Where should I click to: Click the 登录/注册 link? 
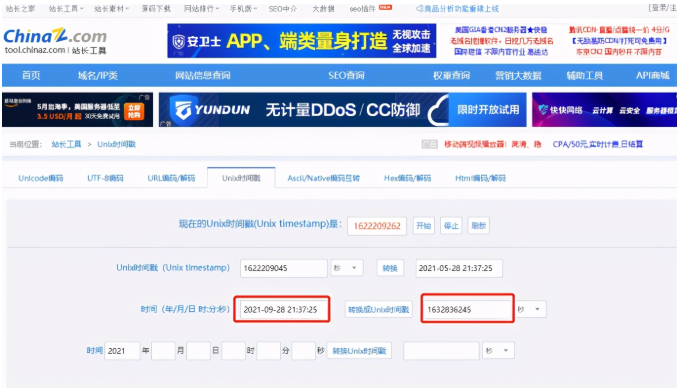(662, 8)
